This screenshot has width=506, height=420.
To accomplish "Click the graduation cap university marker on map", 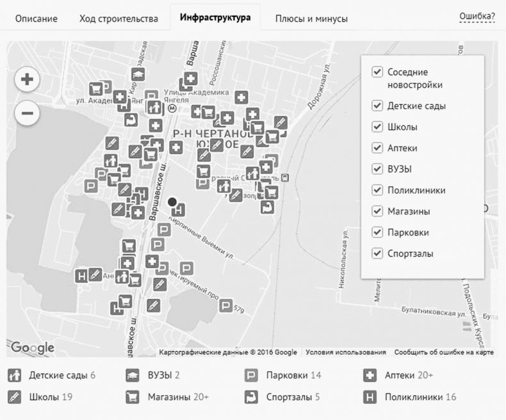I will click(138, 74).
